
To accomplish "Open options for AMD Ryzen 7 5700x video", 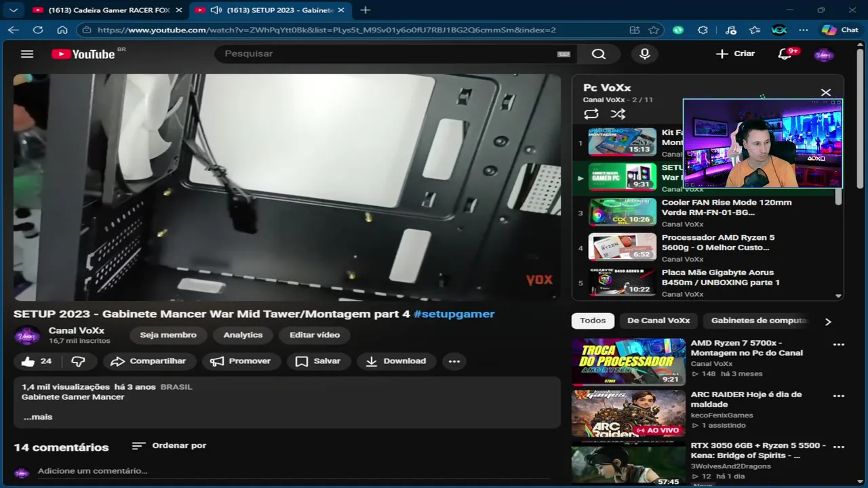I will click(839, 344).
